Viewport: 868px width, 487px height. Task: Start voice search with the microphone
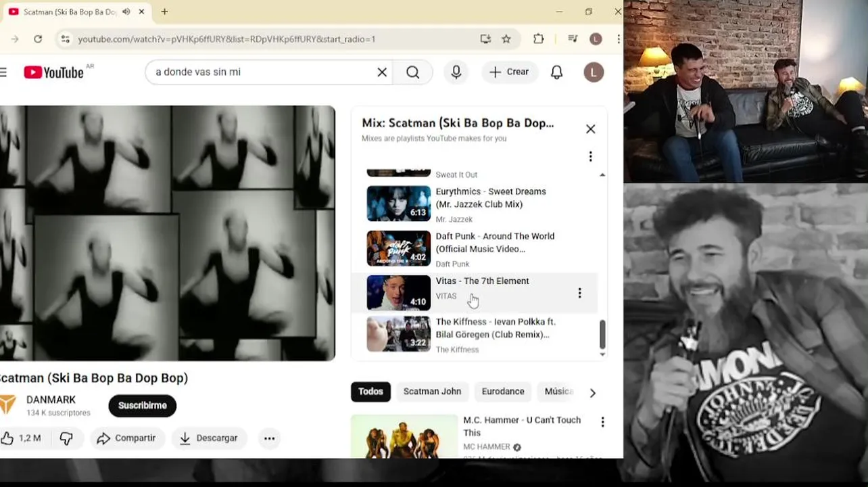tap(456, 72)
